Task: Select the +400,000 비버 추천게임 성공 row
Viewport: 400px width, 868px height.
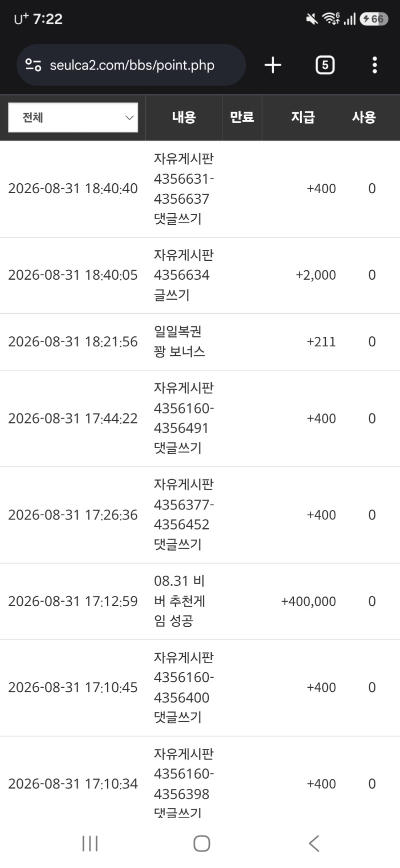Action: pyautogui.click(x=200, y=601)
